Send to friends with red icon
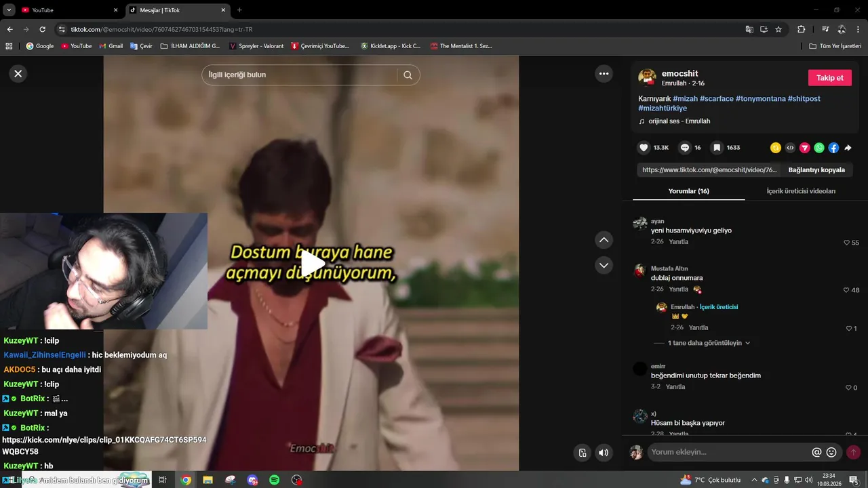868x488 pixels. tap(805, 148)
